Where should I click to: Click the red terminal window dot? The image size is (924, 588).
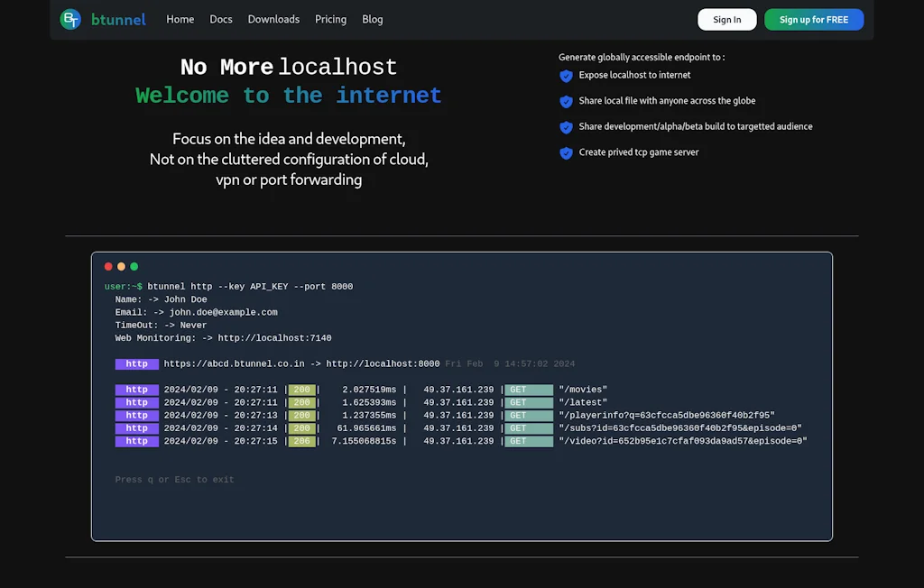click(x=108, y=267)
